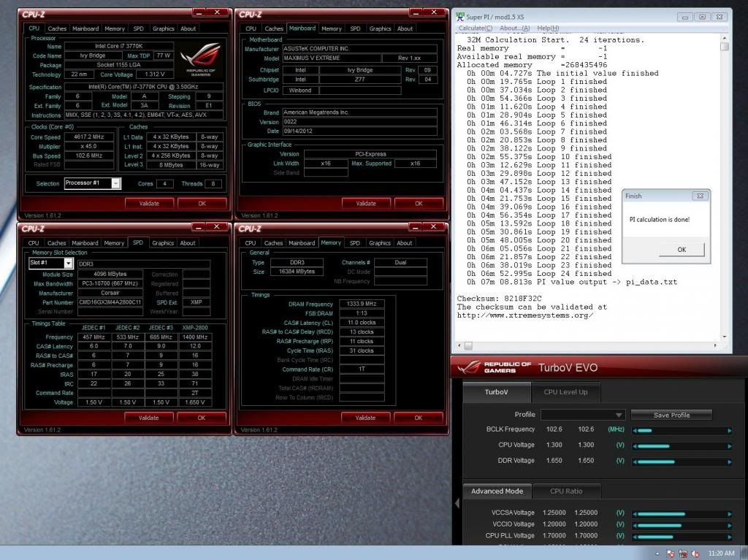
Task: Open the About menu in Super PI
Action: coord(515,28)
